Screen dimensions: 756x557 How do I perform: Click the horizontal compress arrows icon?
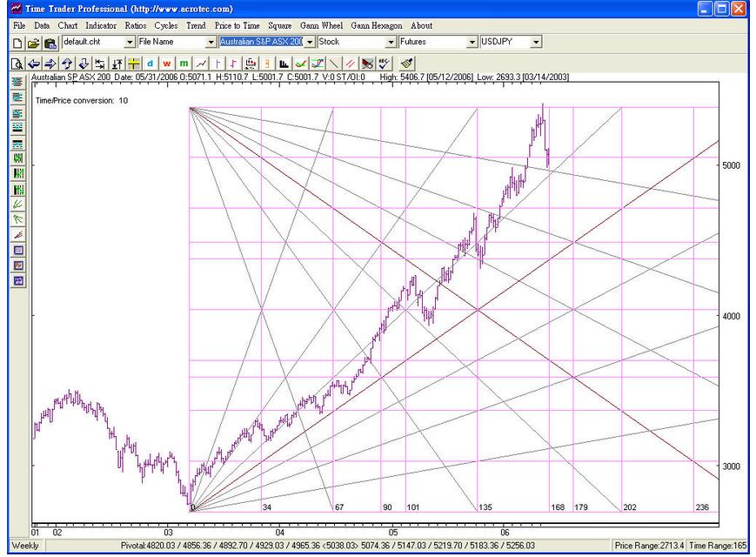[100, 64]
